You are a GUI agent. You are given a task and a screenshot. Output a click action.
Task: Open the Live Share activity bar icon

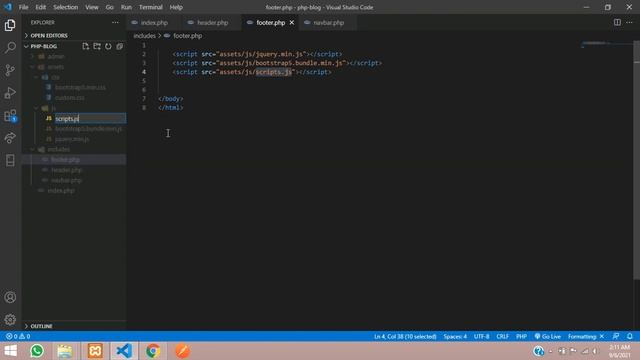tap(10, 138)
